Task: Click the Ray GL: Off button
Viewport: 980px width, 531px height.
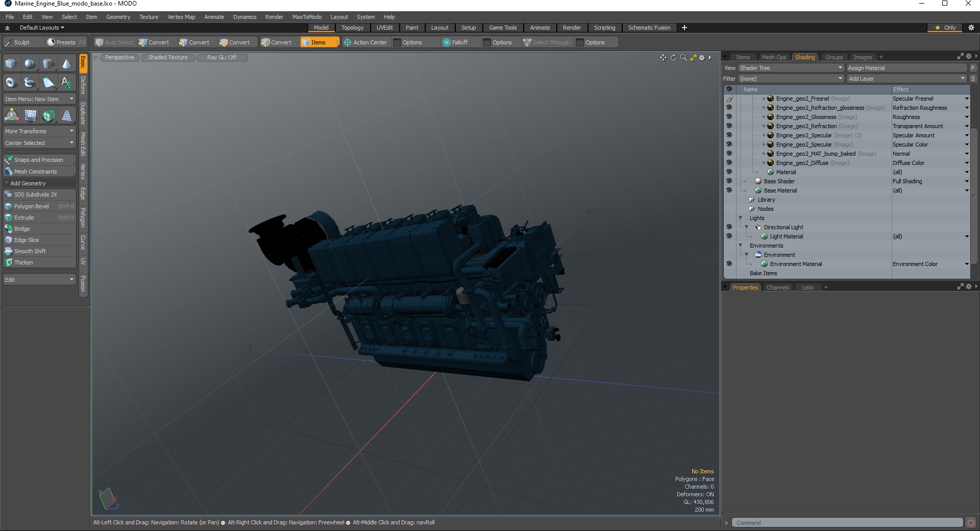Action: (222, 58)
